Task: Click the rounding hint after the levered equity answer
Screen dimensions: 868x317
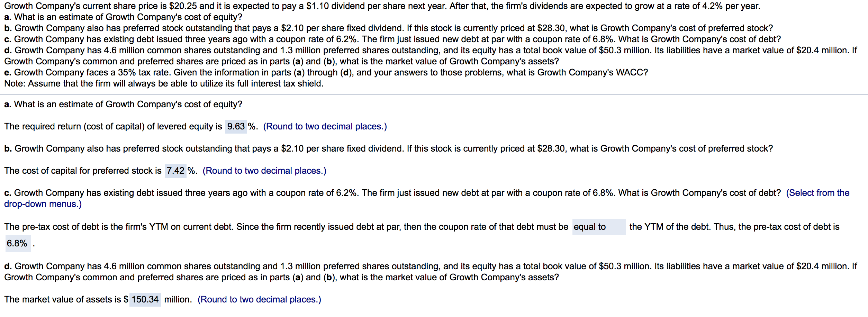Action: click(x=325, y=127)
